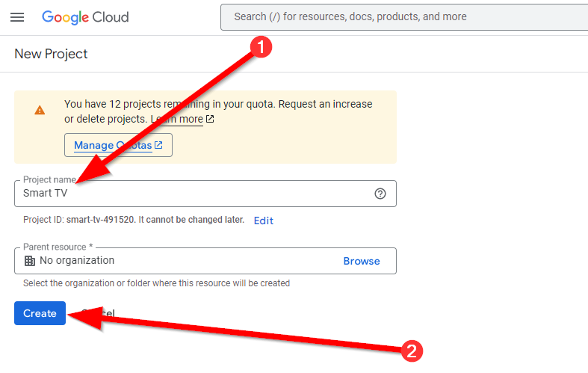The image size is (588, 373).
Task: Click the external link icon beside Learn more
Action: coord(211,119)
